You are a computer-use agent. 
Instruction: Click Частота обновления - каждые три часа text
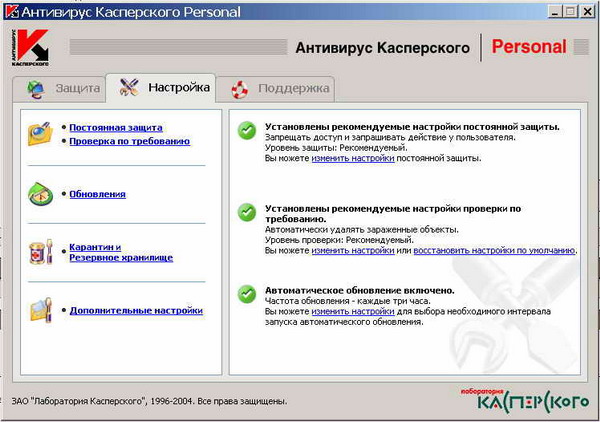(348, 301)
